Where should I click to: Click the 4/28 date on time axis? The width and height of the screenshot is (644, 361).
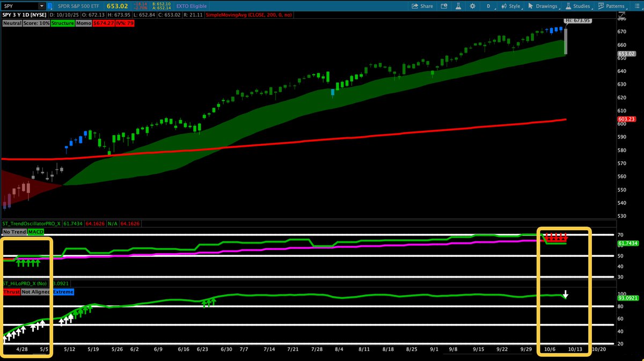pos(23,349)
